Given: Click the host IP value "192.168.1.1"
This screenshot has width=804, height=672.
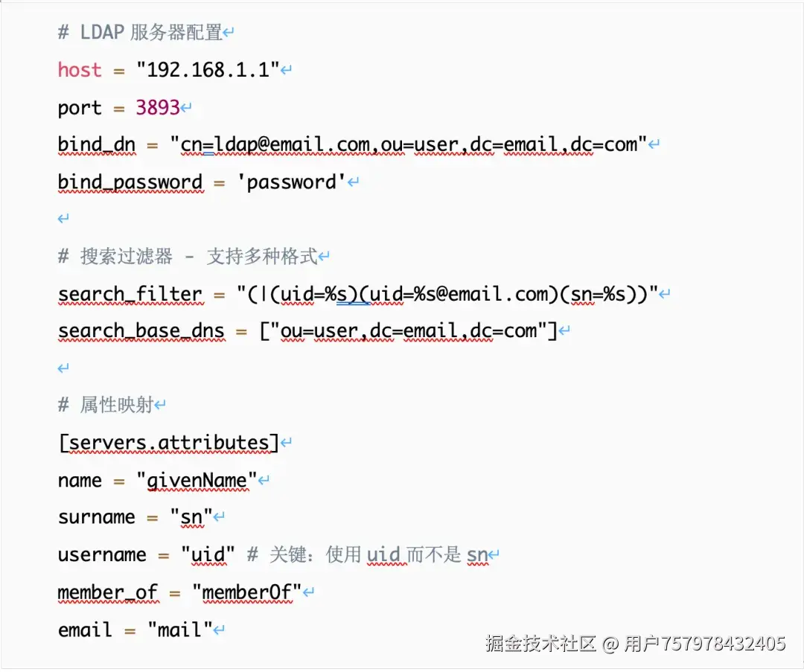Looking at the screenshot, I should (x=208, y=70).
